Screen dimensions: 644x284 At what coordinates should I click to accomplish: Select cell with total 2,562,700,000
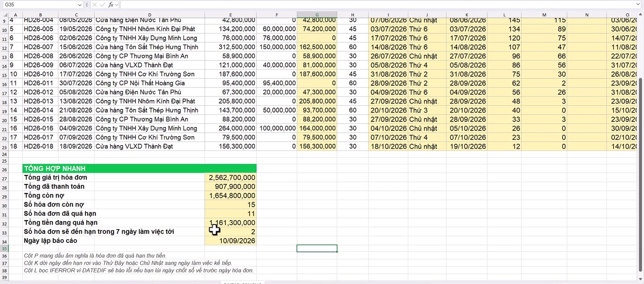[231, 177]
